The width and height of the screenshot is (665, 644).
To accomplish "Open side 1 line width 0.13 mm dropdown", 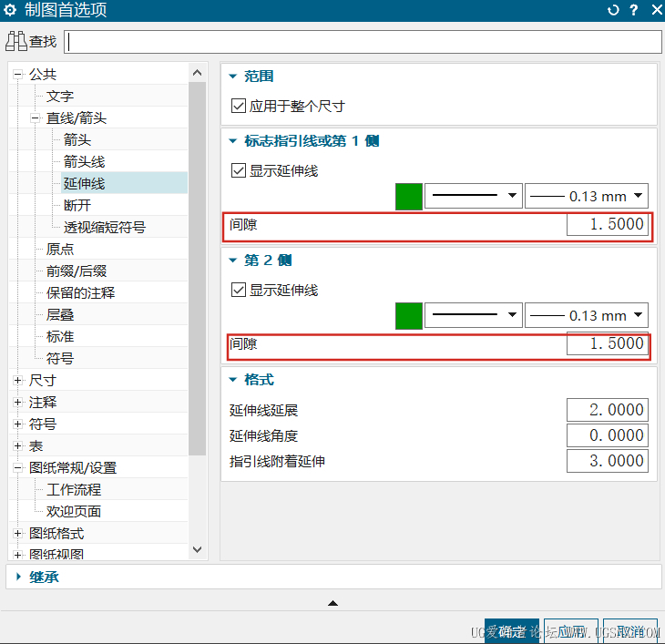I will (587, 196).
